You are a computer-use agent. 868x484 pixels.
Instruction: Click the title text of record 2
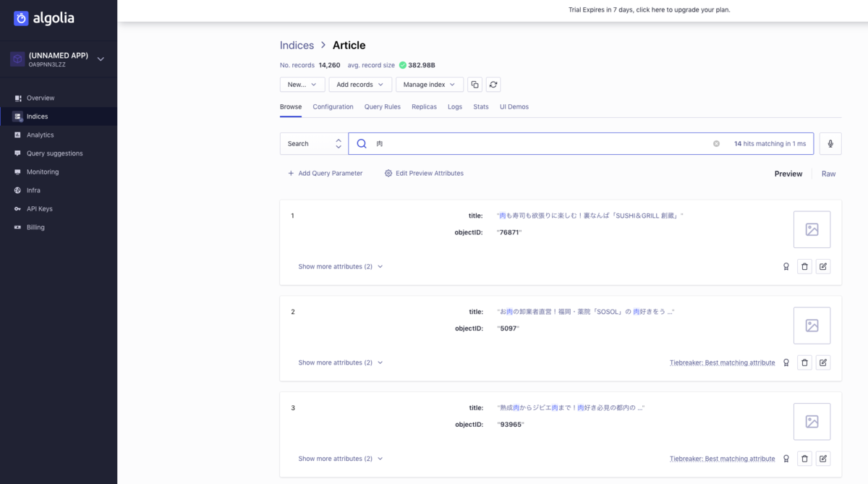586,312
